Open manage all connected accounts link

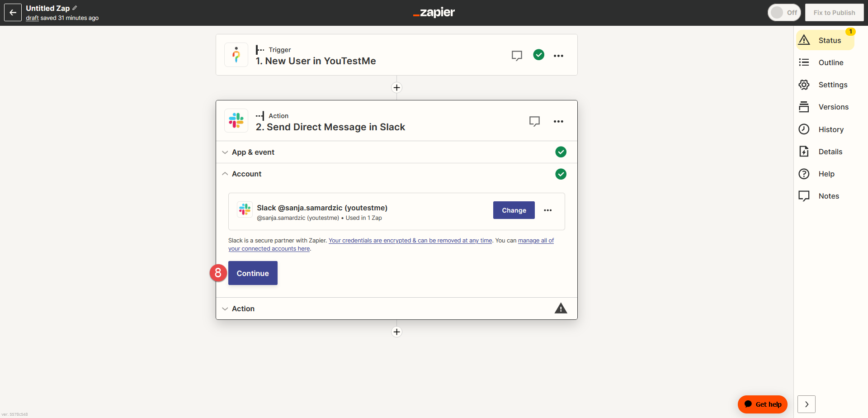(536, 241)
